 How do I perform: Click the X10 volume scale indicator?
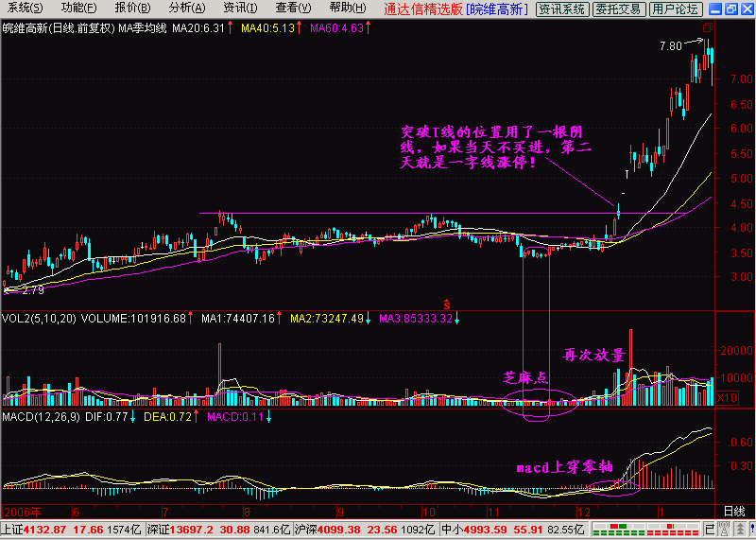coord(728,398)
